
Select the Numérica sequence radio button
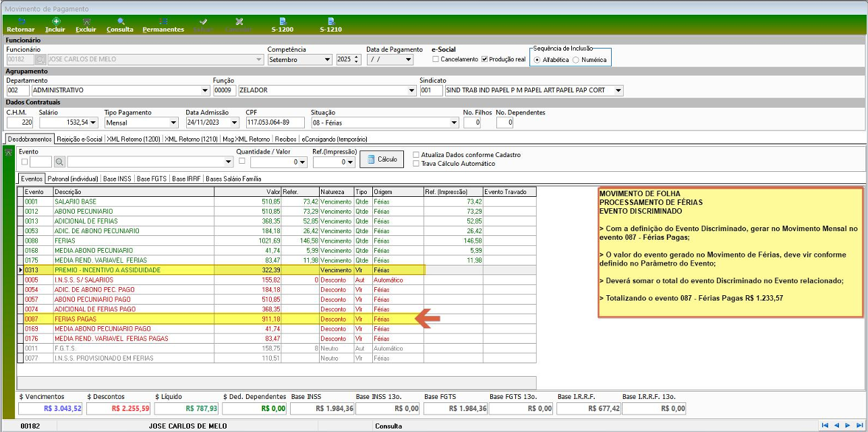(575, 60)
